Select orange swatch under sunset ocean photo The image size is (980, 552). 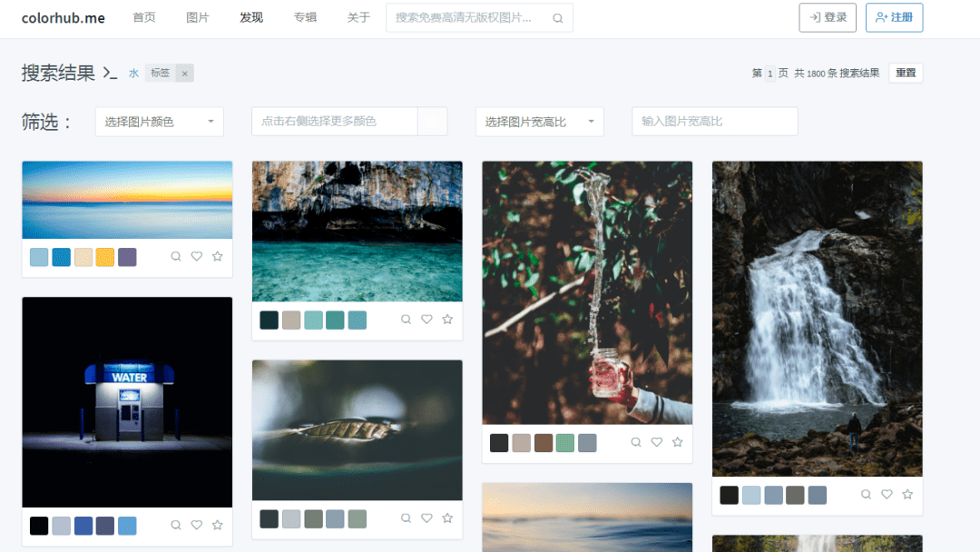(105, 257)
